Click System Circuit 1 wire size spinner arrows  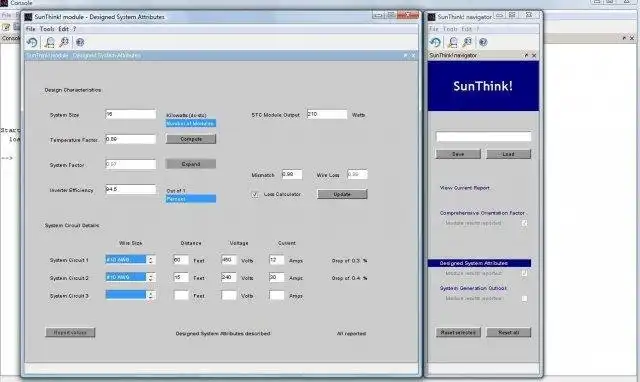tap(151, 260)
